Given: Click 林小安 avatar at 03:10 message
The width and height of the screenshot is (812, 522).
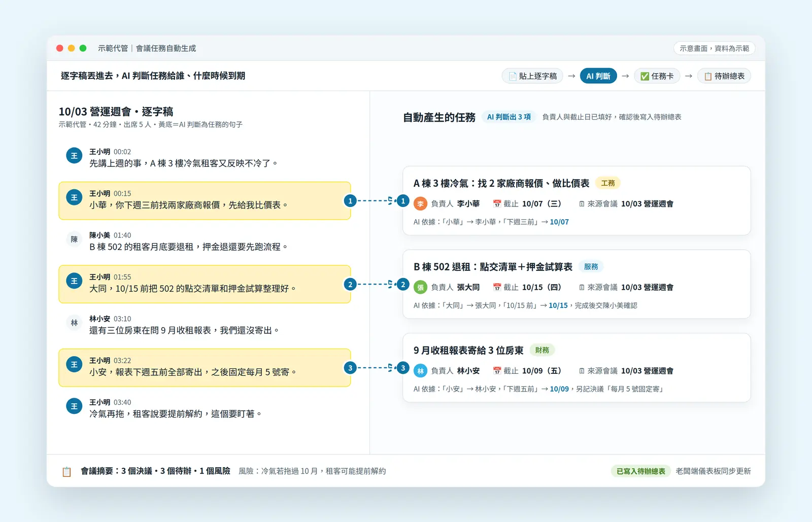Looking at the screenshot, I should pos(74,323).
